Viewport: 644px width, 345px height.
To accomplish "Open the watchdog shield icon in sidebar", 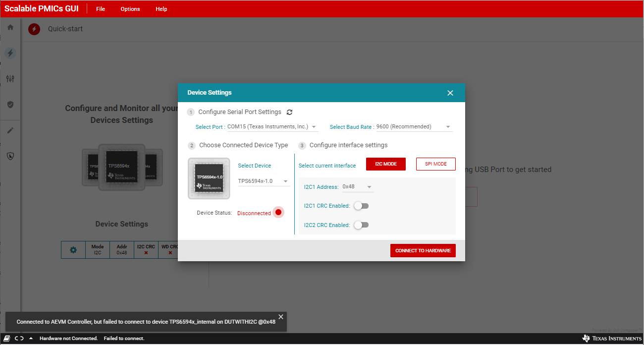I will (x=10, y=156).
